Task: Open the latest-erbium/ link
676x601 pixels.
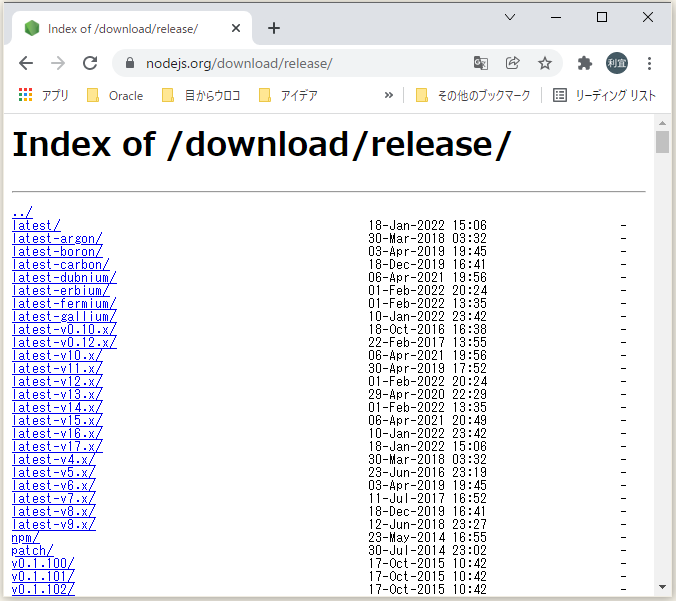Action: click(x=60, y=290)
